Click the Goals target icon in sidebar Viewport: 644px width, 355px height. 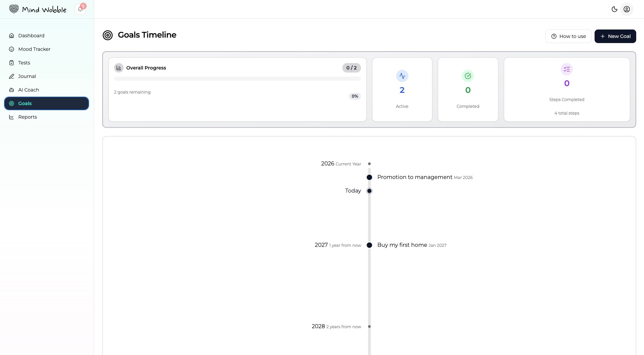12,103
